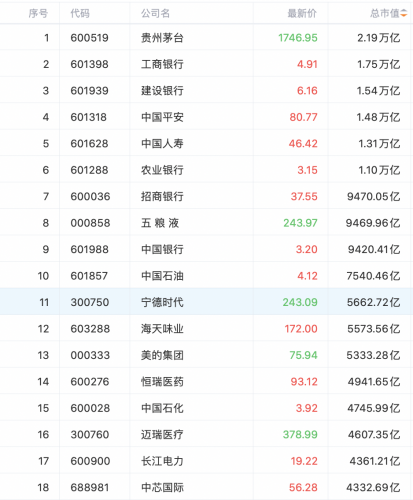Open the 海天味业 company link
The height and width of the screenshot is (500, 413).
coord(162,329)
